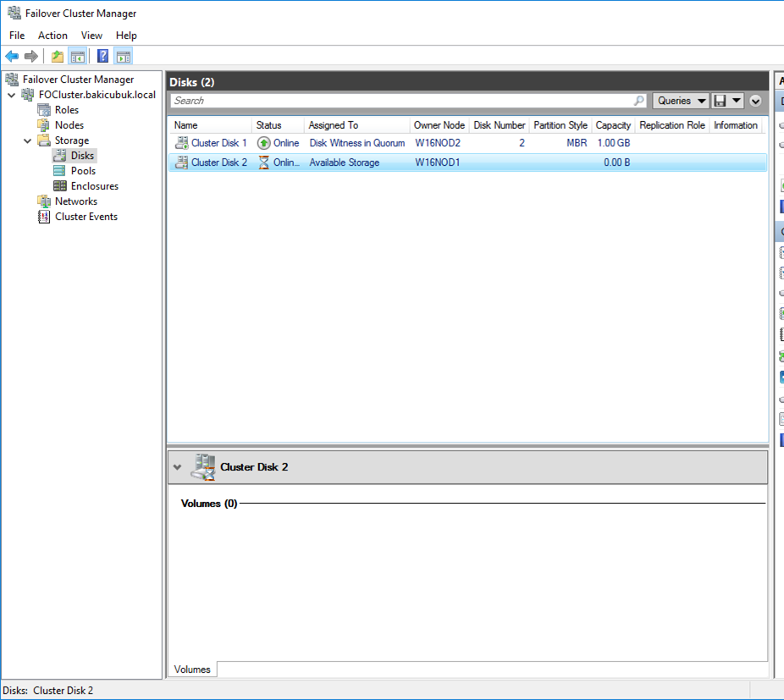Open the Networks node
The image size is (784, 700).
76,201
